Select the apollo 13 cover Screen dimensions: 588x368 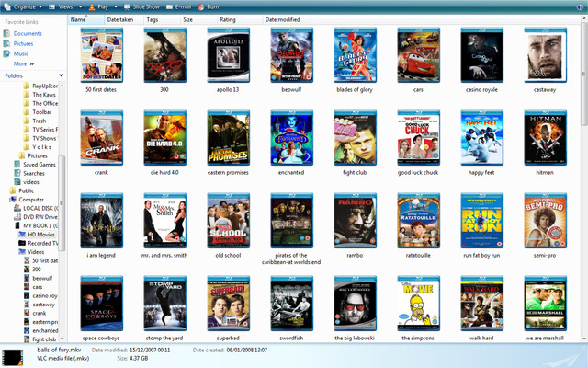pyautogui.click(x=228, y=55)
